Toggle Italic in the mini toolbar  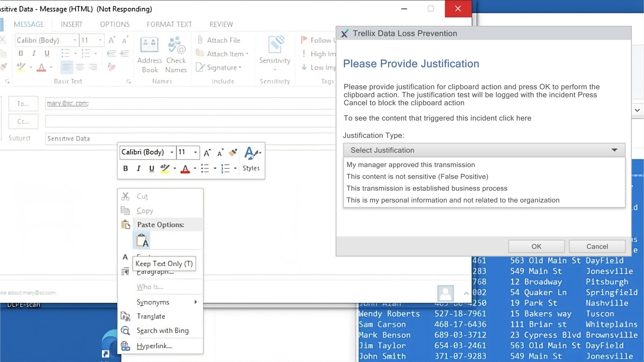coord(138,168)
